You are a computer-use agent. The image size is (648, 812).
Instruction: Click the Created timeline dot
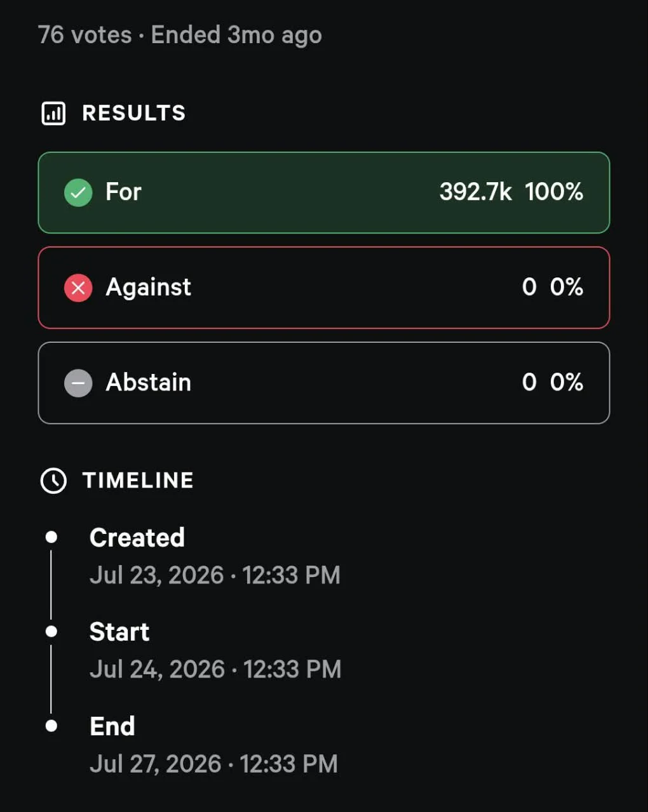tap(51, 537)
